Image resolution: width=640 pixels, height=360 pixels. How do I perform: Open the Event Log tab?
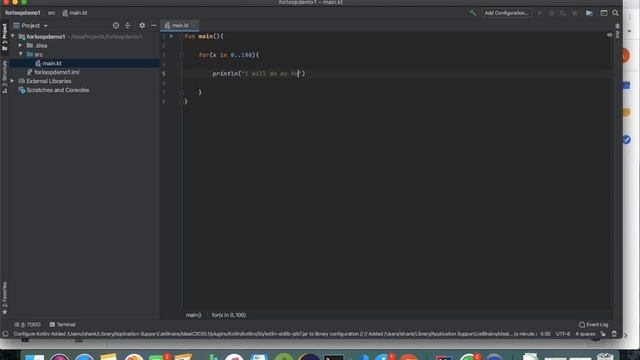[x=593, y=325]
